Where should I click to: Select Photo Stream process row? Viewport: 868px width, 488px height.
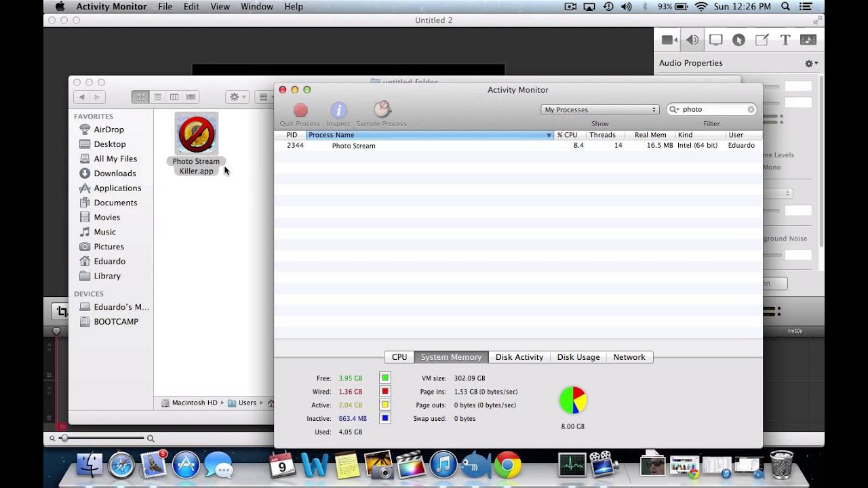pos(518,146)
